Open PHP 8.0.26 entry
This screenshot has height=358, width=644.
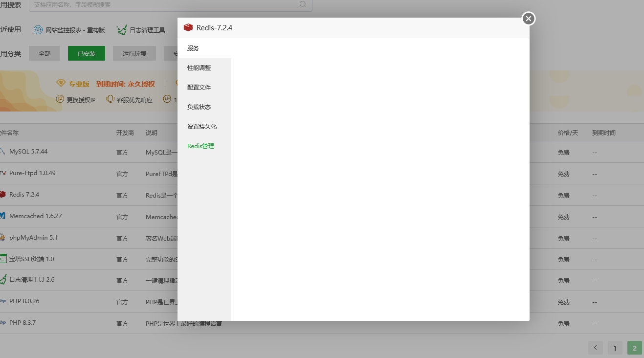pyautogui.click(x=24, y=301)
